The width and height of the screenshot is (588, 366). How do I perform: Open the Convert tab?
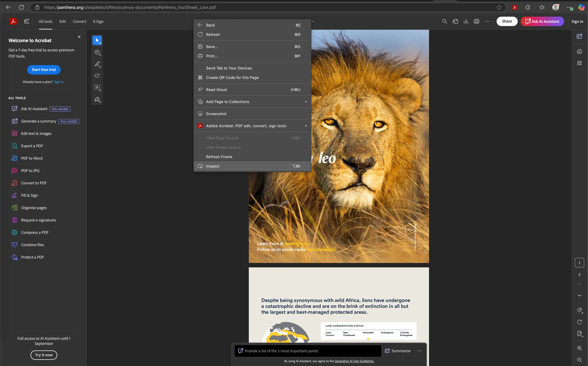[79, 21]
